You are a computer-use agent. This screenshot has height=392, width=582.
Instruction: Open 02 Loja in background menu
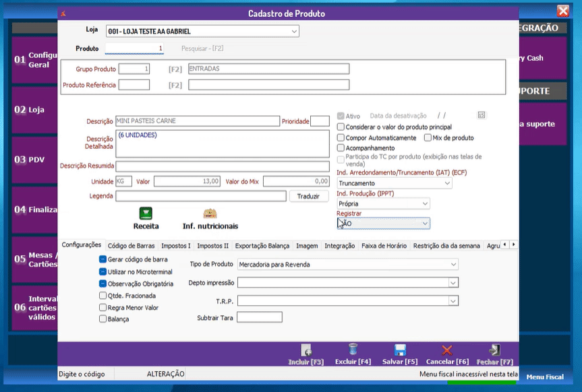pos(35,110)
